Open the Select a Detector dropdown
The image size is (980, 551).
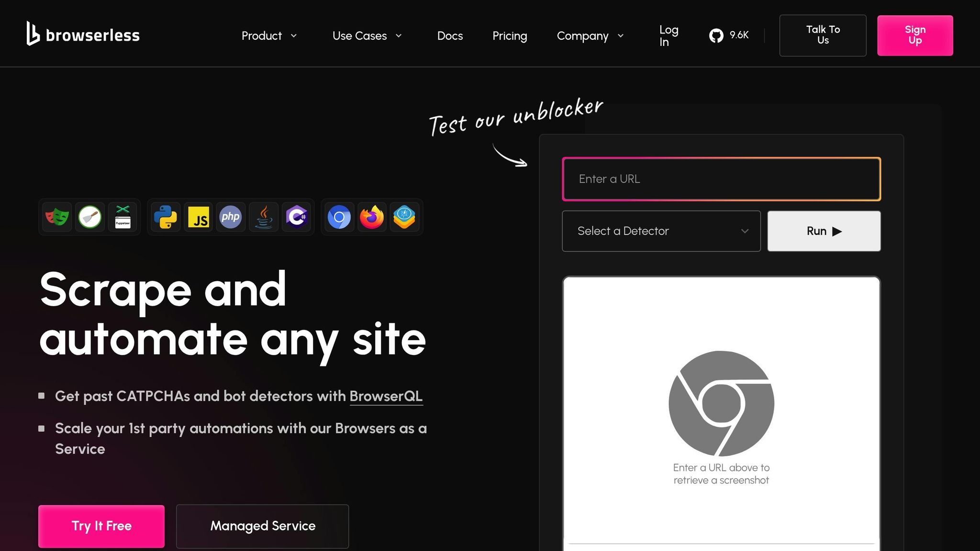(661, 231)
